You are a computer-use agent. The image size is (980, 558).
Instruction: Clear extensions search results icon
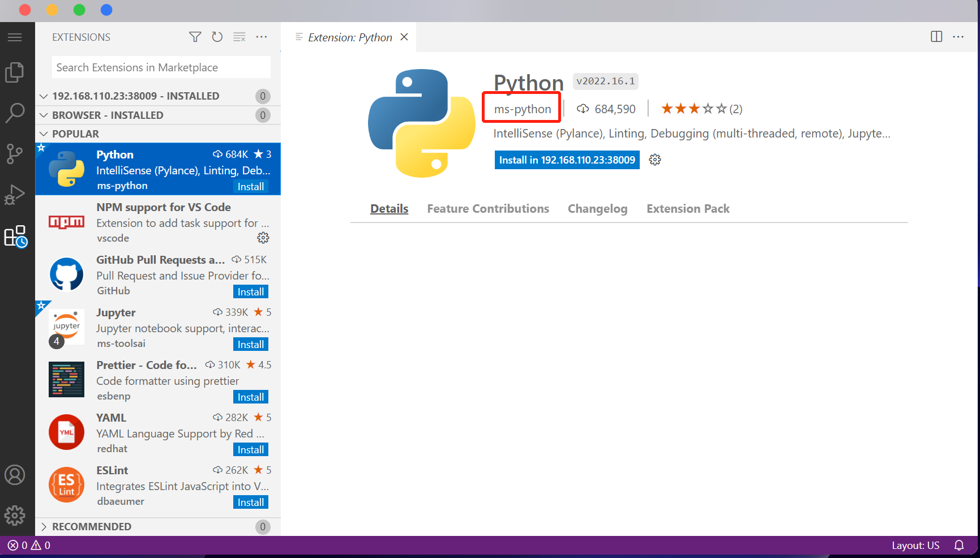[239, 37]
